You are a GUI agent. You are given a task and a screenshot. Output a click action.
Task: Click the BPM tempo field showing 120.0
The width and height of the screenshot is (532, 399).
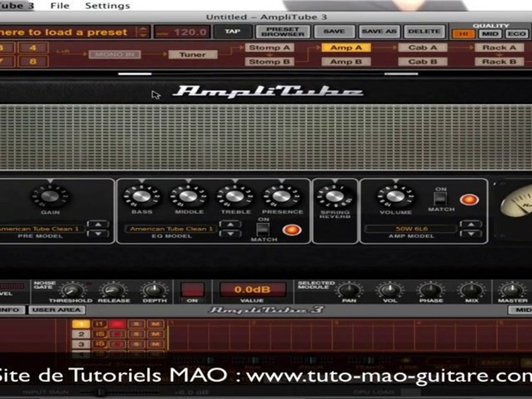click(x=182, y=32)
